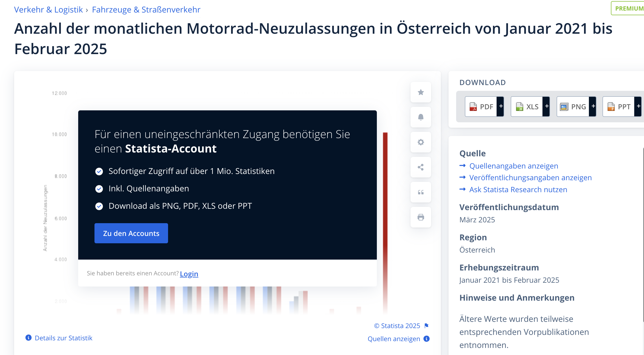This screenshot has width=644, height=355.
Task: Open Ask Statista Research nutzen link
Action: 518,189
